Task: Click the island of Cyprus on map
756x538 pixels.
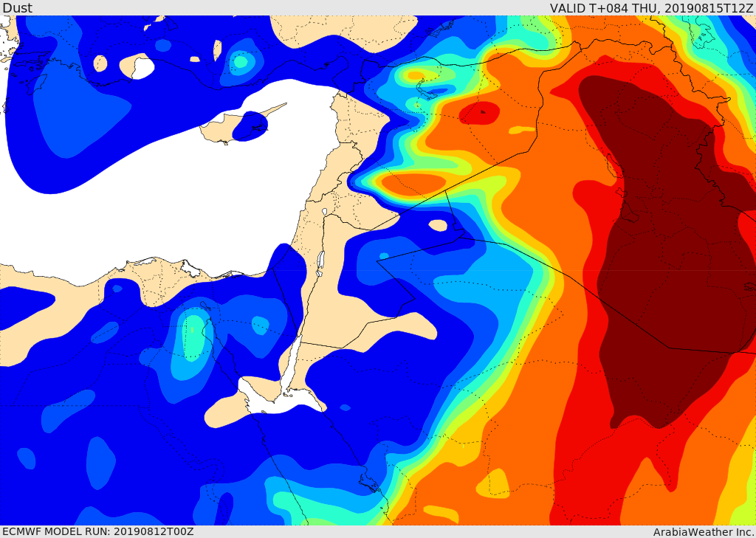Action: pos(241,125)
